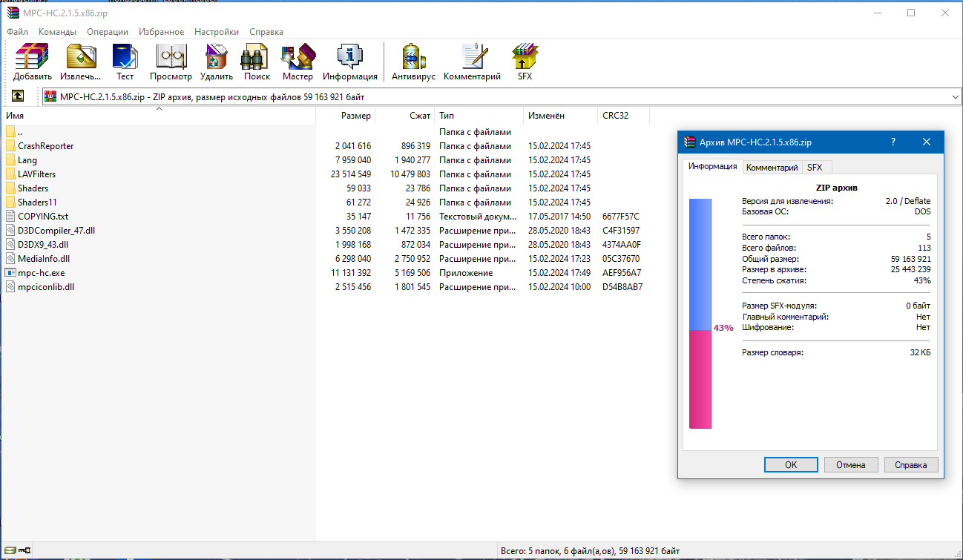Click the go-up folder button
Screen dimensions: 963x560
click(17, 96)
